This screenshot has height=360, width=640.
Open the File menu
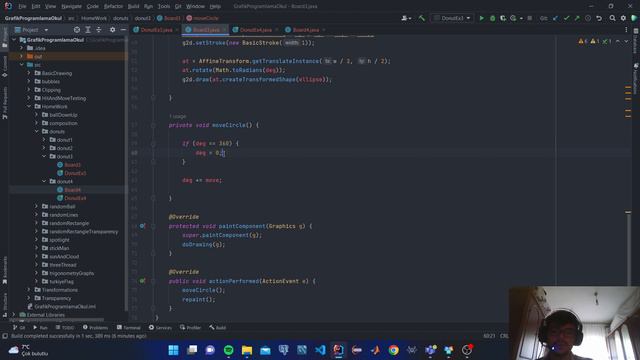tap(22, 6)
